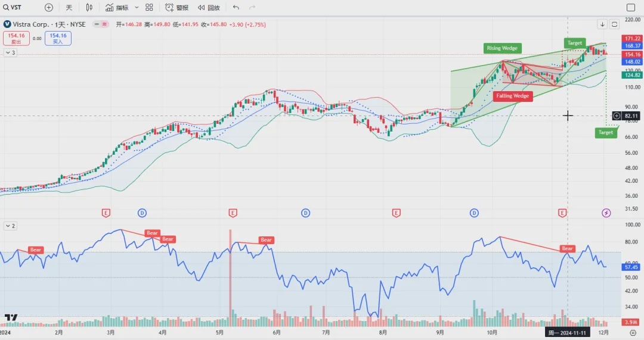Toggle the auto-fit chart icon near price axis
The image size is (644, 340).
coord(615,24)
